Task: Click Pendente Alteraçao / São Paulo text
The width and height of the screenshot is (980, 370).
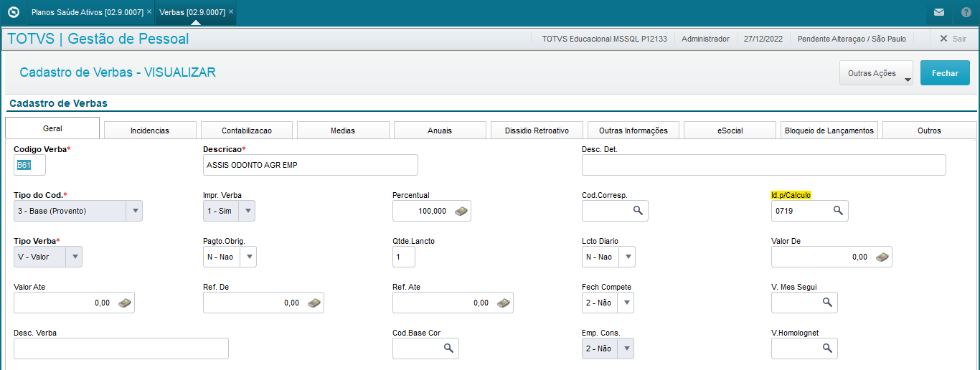Action: point(852,39)
